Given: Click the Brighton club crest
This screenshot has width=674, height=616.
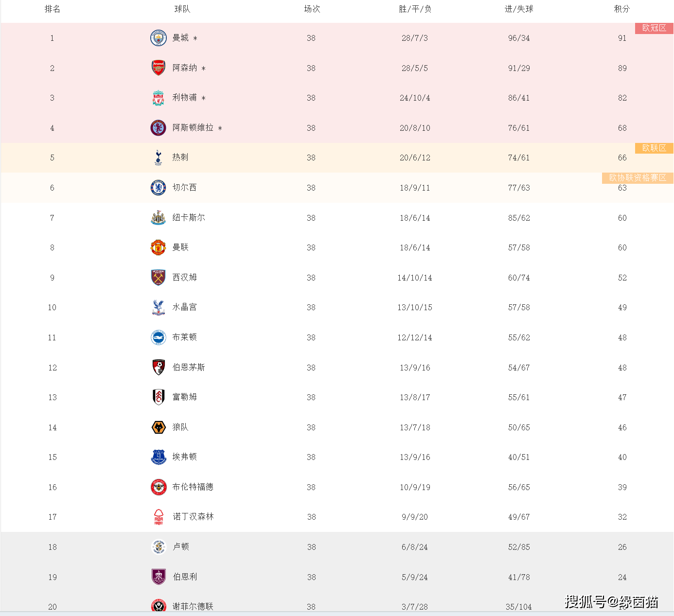Looking at the screenshot, I should (x=159, y=337).
